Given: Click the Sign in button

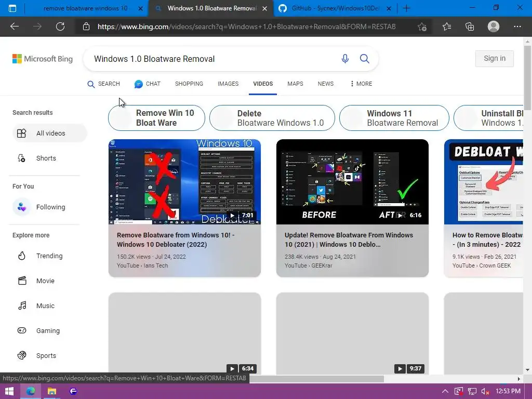Looking at the screenshot, I should tap(495, 58).
